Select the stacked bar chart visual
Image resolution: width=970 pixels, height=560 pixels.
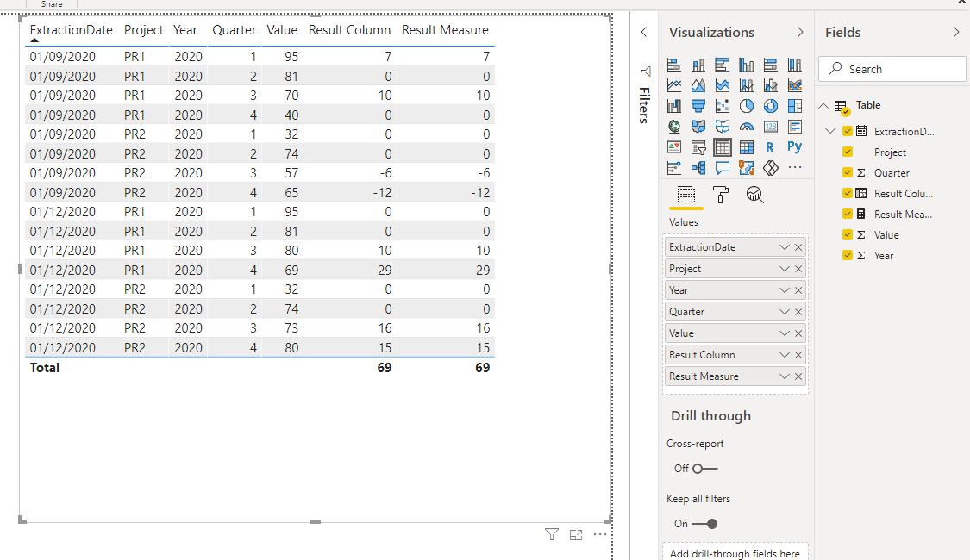pyautogui.click(x=674, y=65)
